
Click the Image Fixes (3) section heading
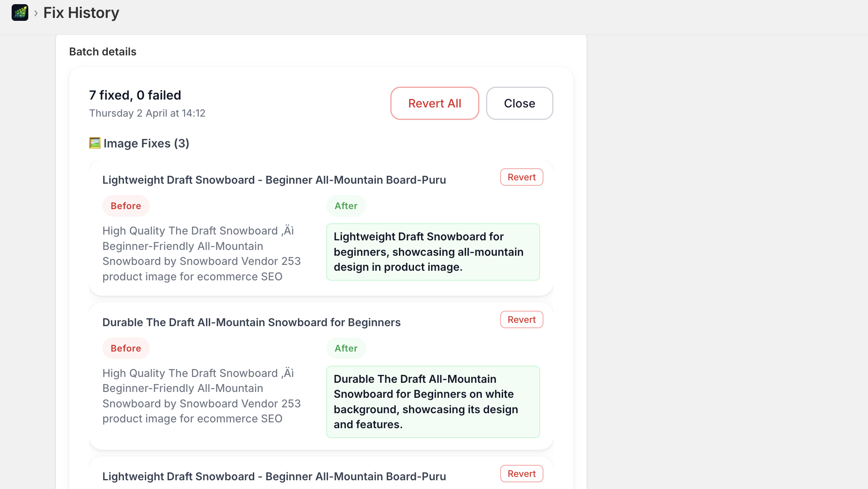[x=146, y=143]
